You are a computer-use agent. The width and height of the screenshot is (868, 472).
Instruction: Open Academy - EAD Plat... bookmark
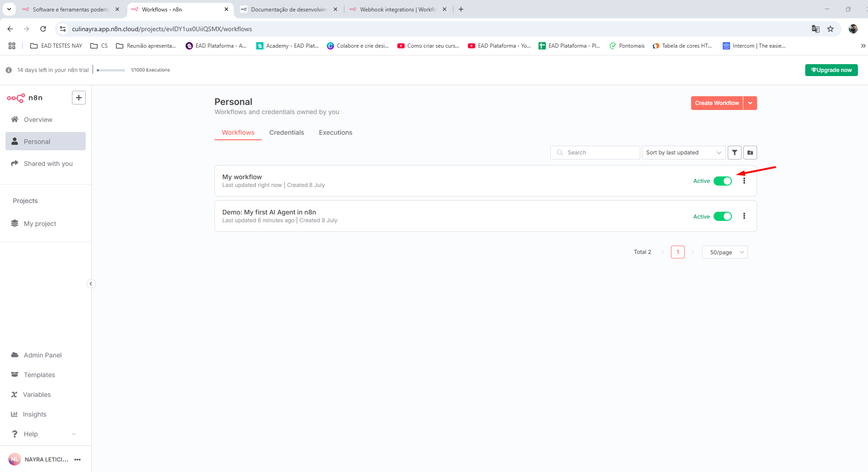[287, 46]
